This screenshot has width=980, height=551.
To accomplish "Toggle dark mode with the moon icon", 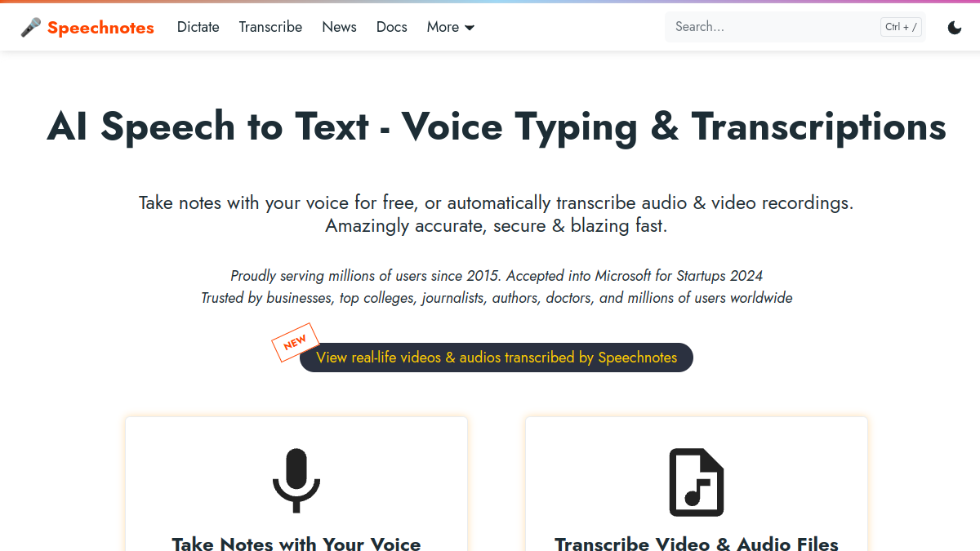I will [x=955, y=28].
